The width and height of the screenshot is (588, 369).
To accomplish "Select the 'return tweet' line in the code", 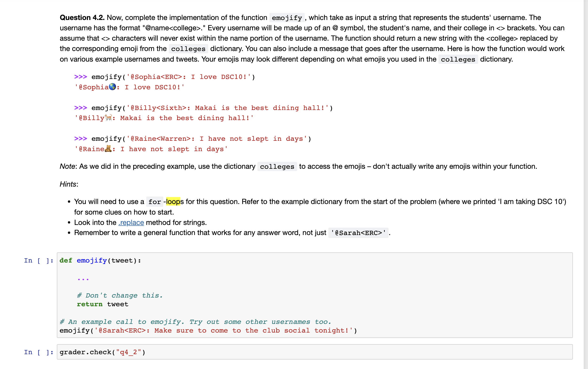I will 102,304.
